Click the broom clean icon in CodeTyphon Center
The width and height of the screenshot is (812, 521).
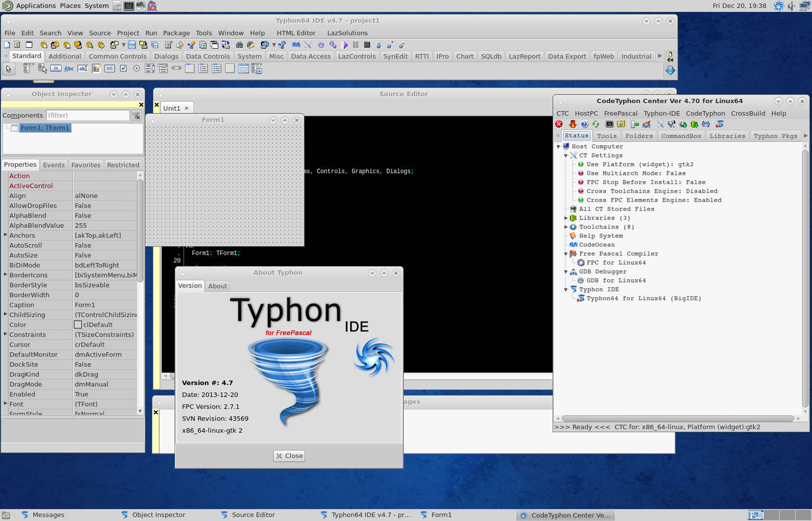coord(646,124)
